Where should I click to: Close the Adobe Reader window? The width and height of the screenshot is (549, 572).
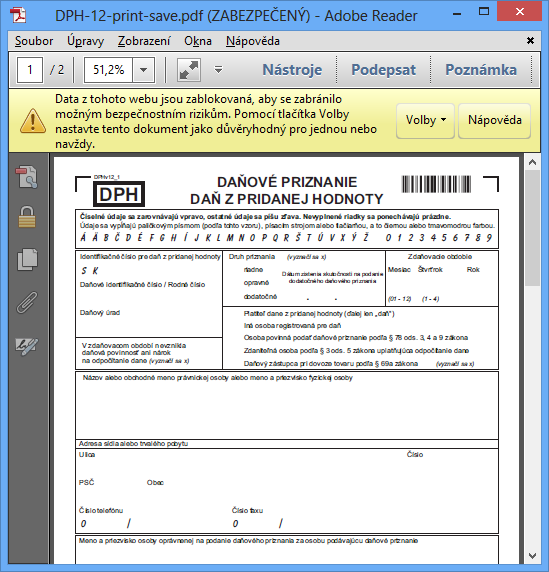519,12
